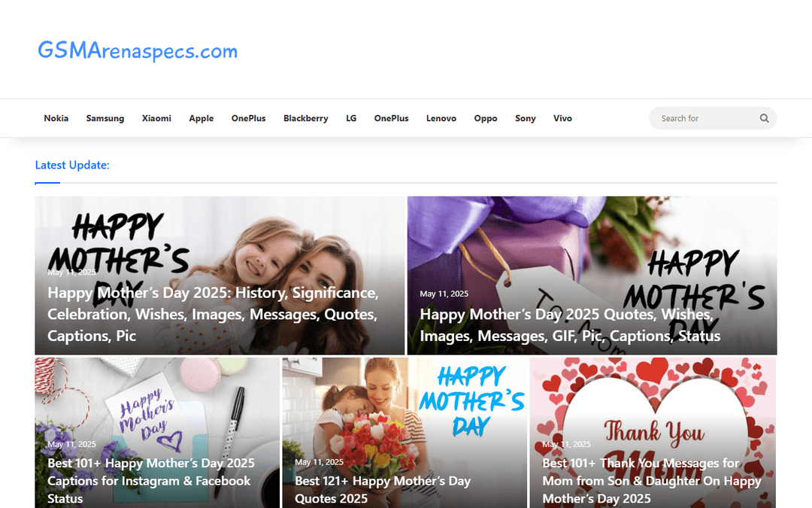Click the date on the 121+ quotes article

coord(319,462)
